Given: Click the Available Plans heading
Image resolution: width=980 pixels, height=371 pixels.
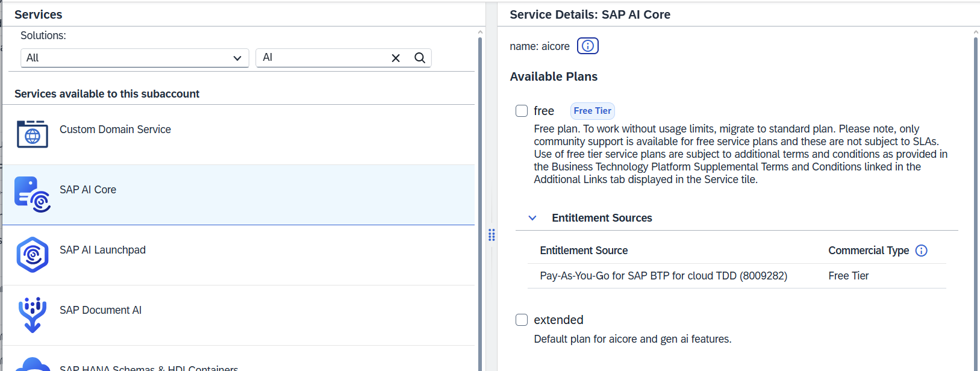Looking at the screenshot, I should 554,76.
